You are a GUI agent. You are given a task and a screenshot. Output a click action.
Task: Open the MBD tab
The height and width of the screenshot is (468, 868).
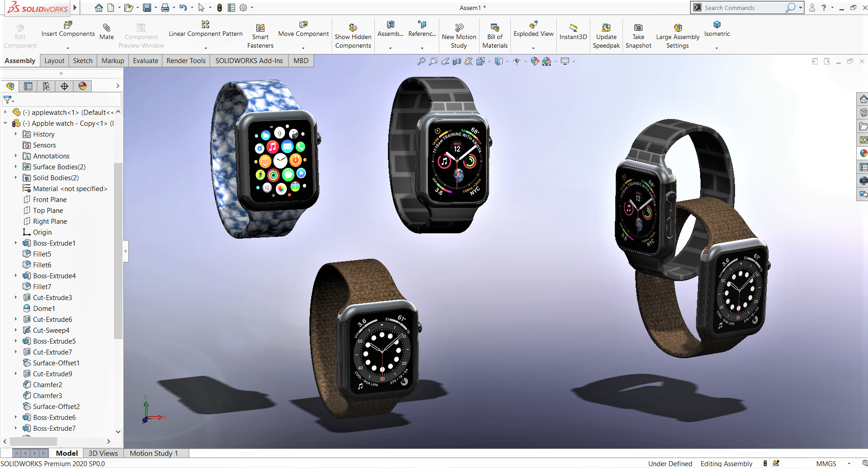tap(301, 61)
